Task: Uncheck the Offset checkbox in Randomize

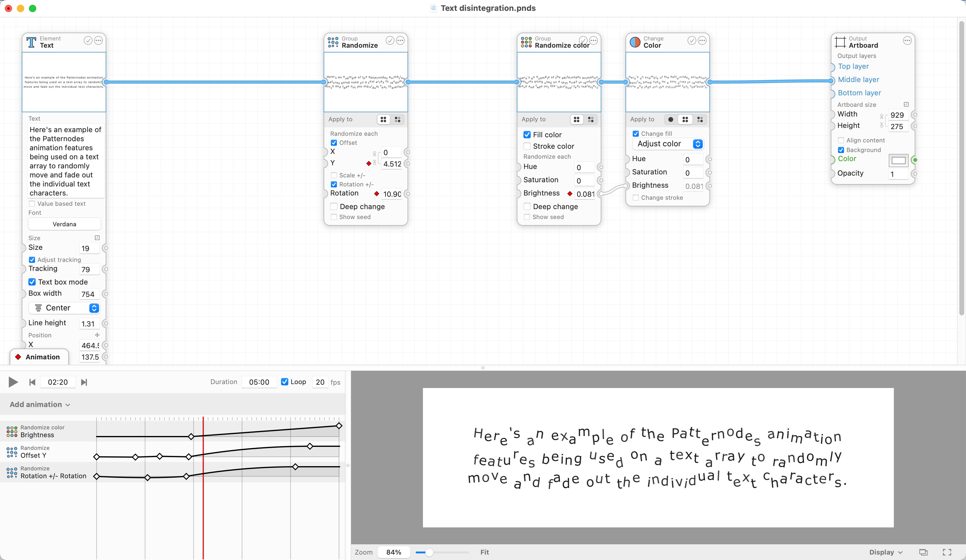Action: [x=334, y=142]
